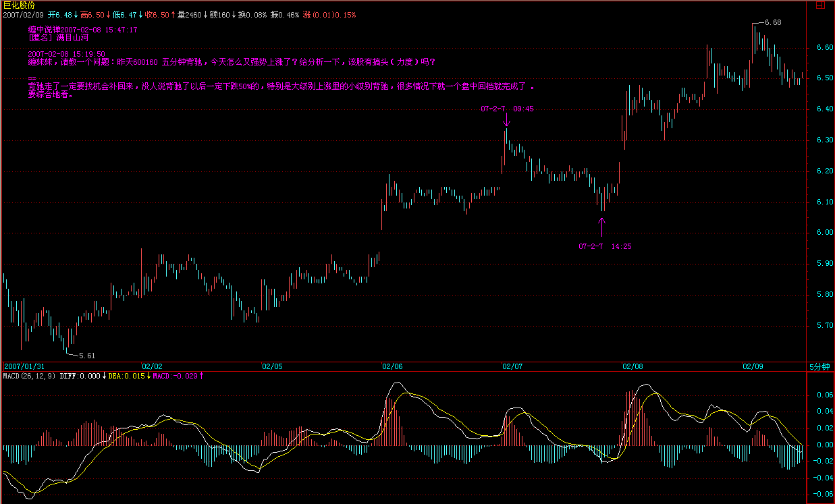Click the layout icon in top-right corner
The image size is (835, 504).
tap(820, 5)
